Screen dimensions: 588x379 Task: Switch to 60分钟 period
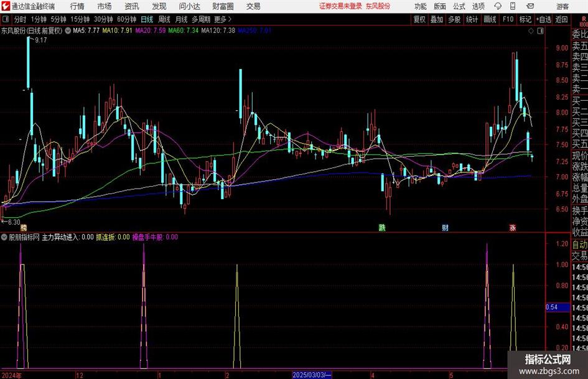pyautogui.click(x=126, y=19)
